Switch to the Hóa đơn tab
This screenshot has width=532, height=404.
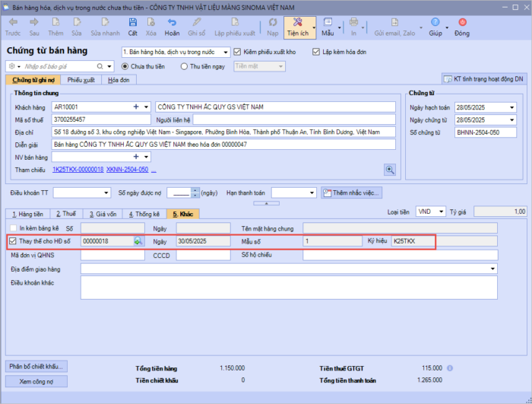pos(118,79)
